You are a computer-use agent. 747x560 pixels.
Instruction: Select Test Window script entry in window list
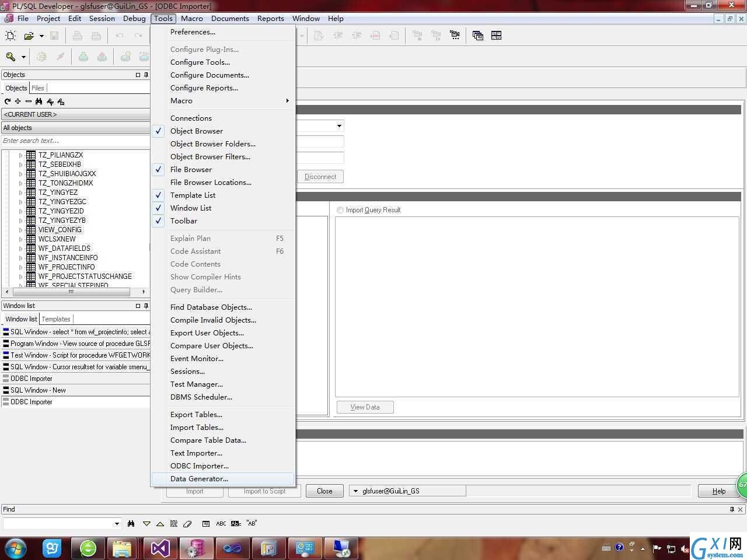[76, 355]
